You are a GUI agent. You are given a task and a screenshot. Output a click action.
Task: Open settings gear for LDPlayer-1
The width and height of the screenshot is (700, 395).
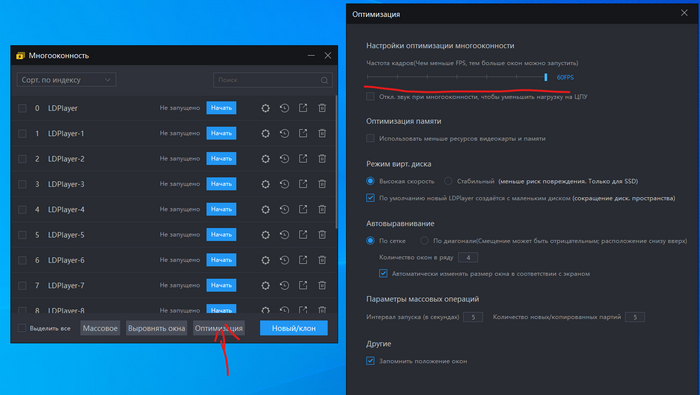pyautogui.click(x=265, y=133)
